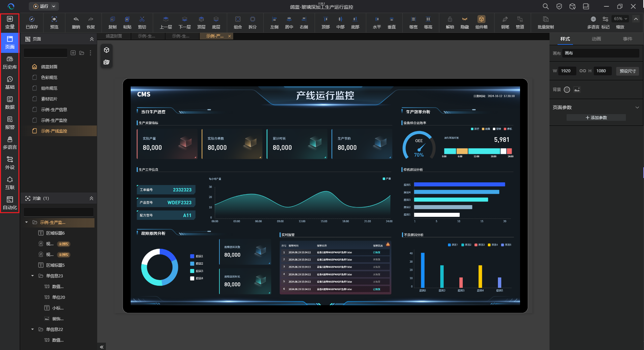
Task: Switch to the 动画 tab
Action: [x=596, y=39]
